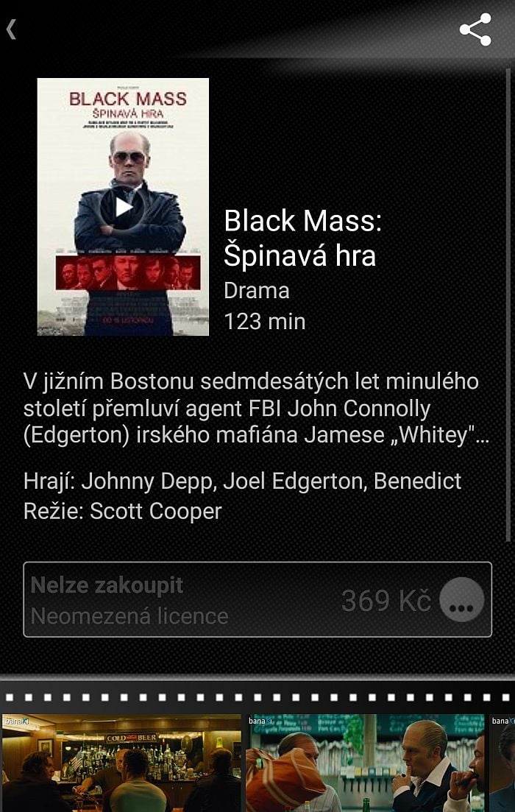
Task: Open the partially visible third still
Action: (x=502, y=763)
